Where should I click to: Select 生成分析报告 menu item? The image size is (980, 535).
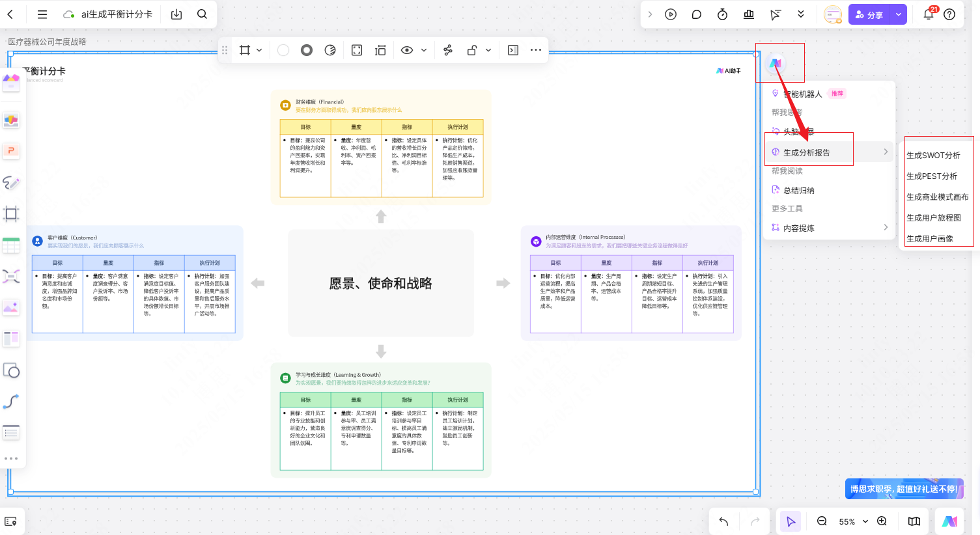pos(829,152)
